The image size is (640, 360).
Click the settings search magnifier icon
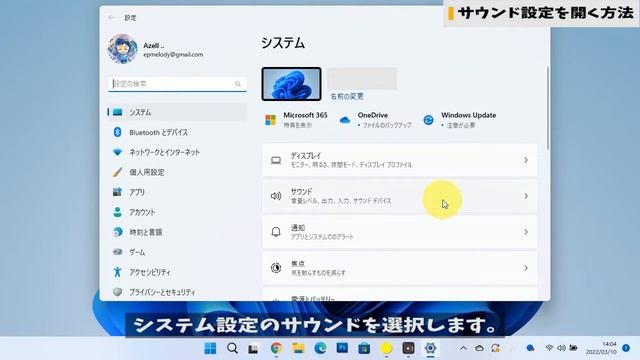pos(238,84)
